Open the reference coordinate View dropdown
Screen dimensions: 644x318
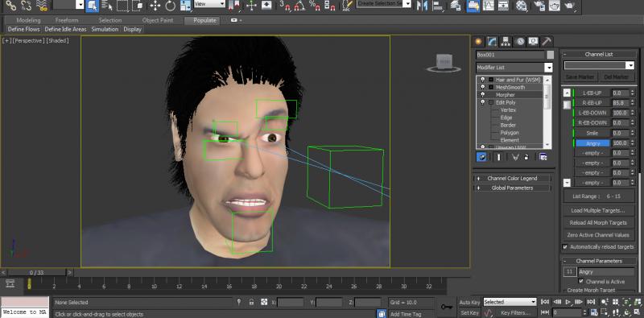pos(209,4)
